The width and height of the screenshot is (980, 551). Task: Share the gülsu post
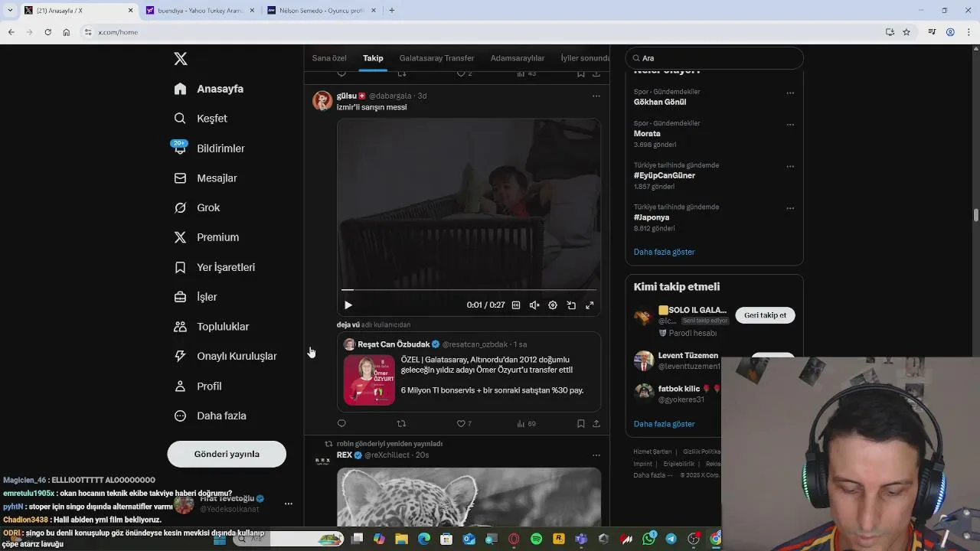pyautogui.click(x=596, y=423)
